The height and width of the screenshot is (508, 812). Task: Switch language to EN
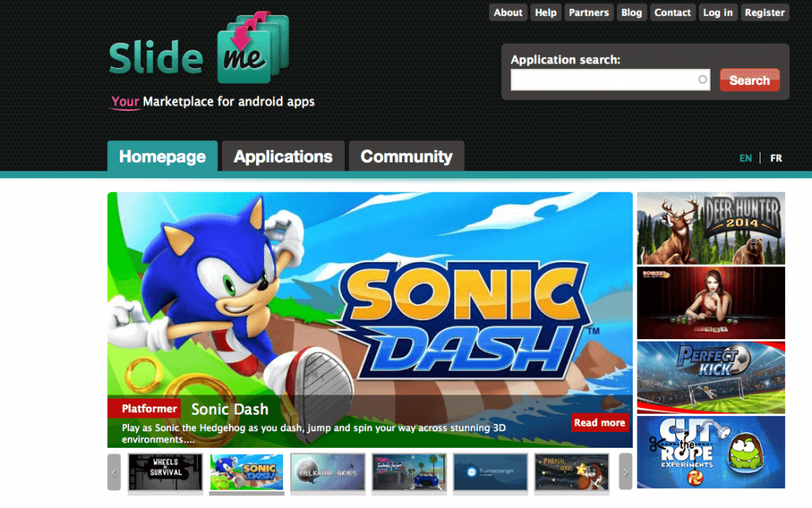[745, 159]
